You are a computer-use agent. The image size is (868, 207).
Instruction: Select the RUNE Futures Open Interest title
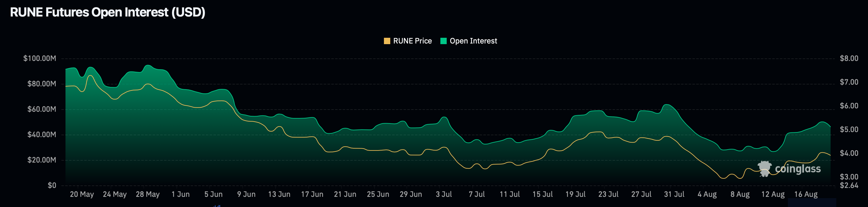tap(107, 12)
